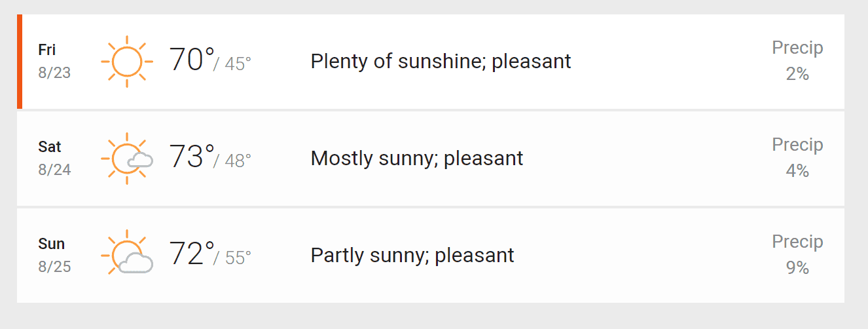Viewport: 868px width, 329px height.
Task: Click 'Partly sunny; pleasant' description
Action: (x=412, y=256)
